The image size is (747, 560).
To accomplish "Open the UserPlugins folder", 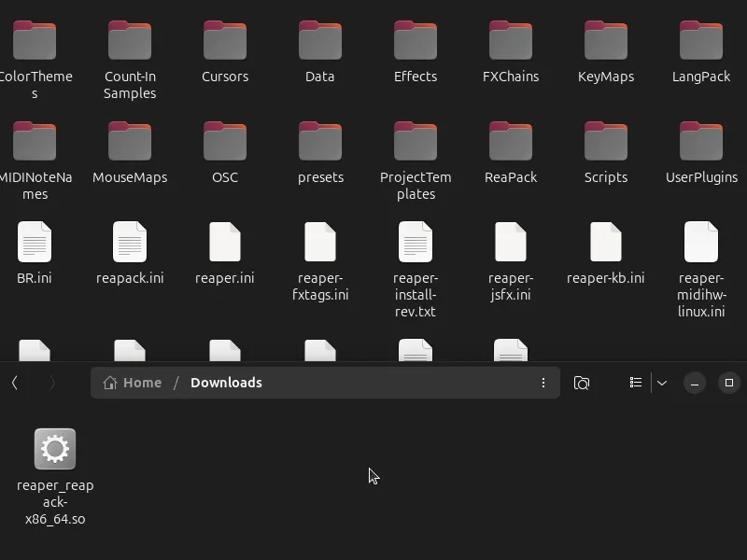I will click(x=701, y=142).
